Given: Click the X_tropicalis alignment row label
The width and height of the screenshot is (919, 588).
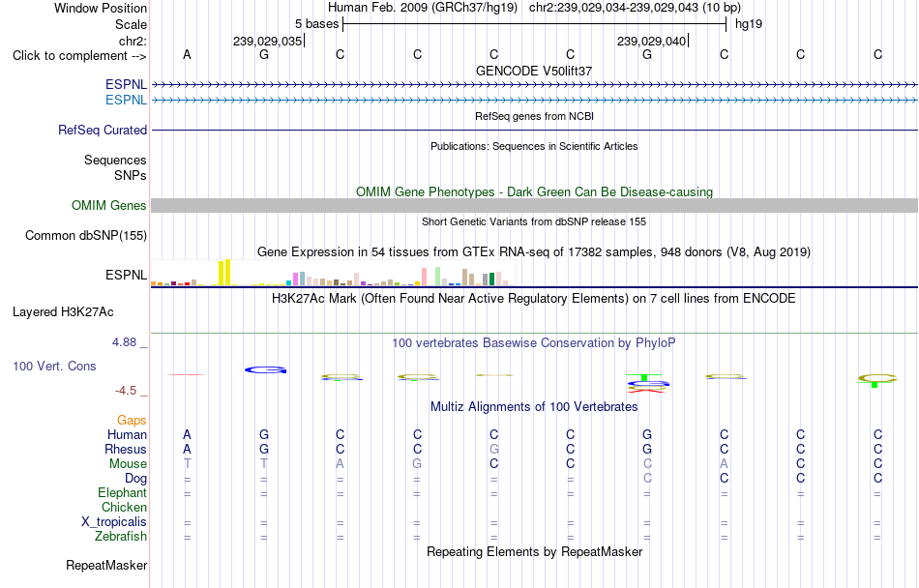Looking at the screenshot, I should coord(114,522).
